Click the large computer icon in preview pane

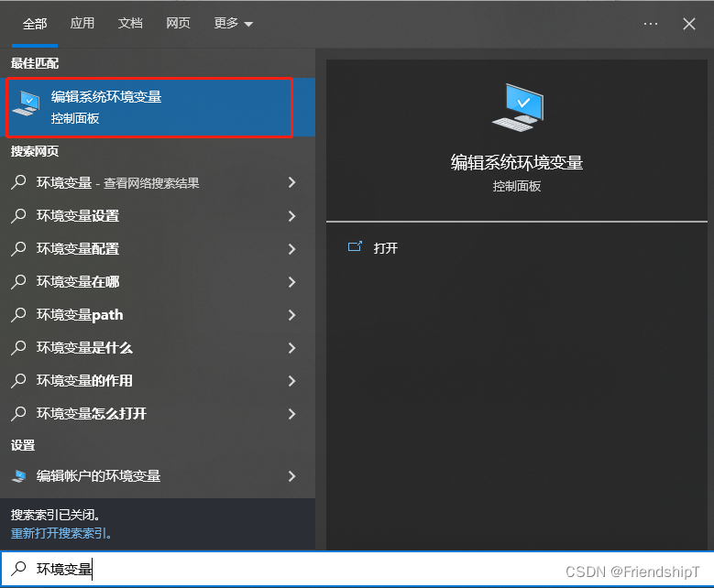tap(518, 108)
